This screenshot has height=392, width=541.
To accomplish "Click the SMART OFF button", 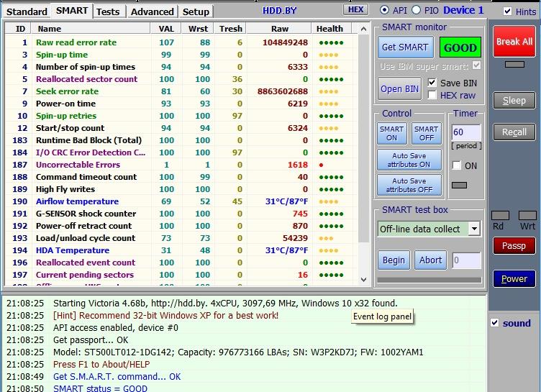I will pyautogui.click(x=427, y=133).
